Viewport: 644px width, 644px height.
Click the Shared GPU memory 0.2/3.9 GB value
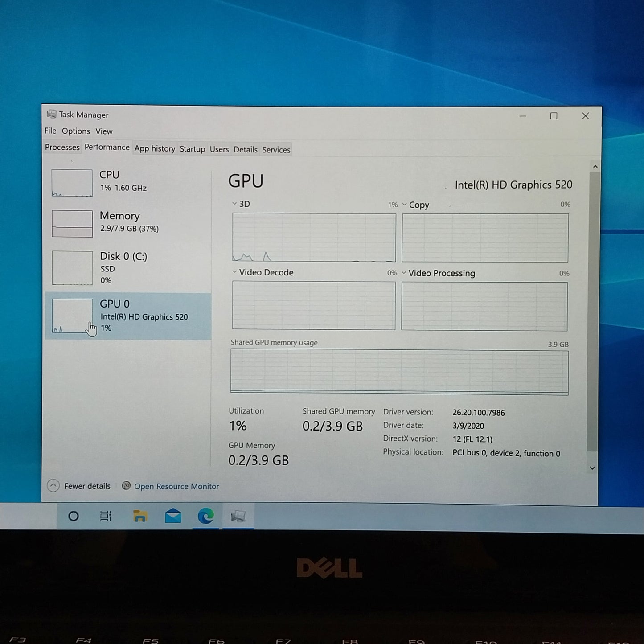pyautogui.click(x=332, y=427)
